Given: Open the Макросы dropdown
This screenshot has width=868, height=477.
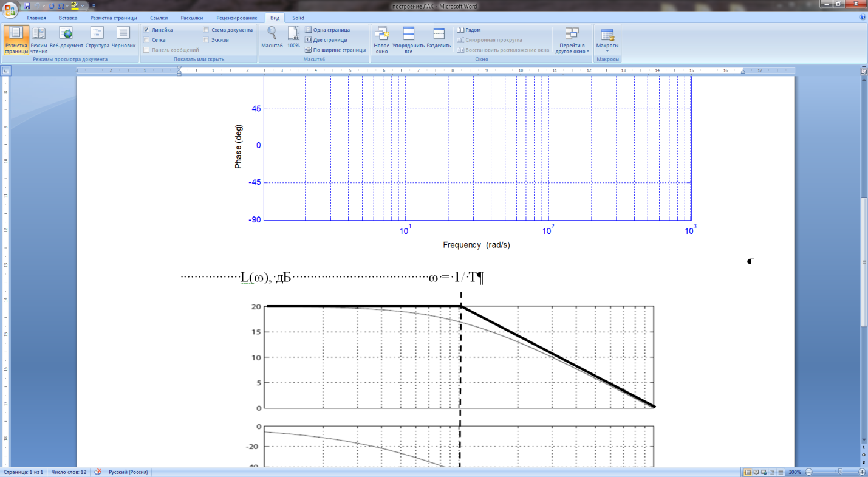Looking at the screenshot, I should pos(607,40).
